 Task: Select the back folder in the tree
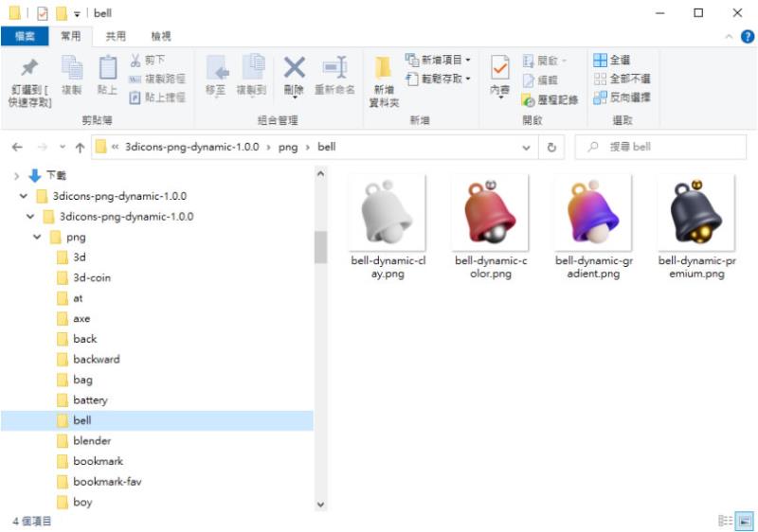[84, 339]
